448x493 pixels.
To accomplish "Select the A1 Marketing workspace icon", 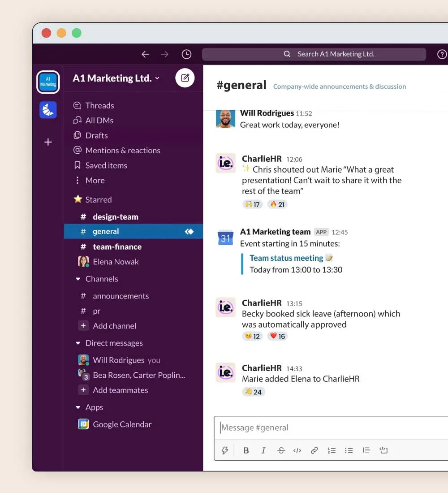I will [x=48, y=82].
